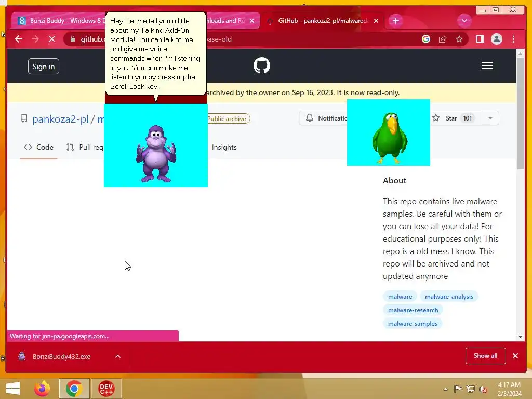
Task: Expand the tab search chevron
Action: click(x=464, y=21)
